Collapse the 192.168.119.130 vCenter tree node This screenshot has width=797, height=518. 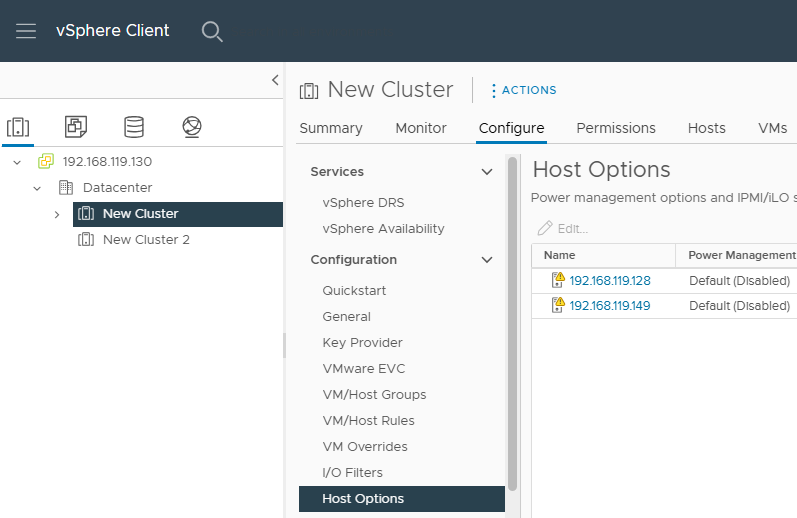[17, 162]
